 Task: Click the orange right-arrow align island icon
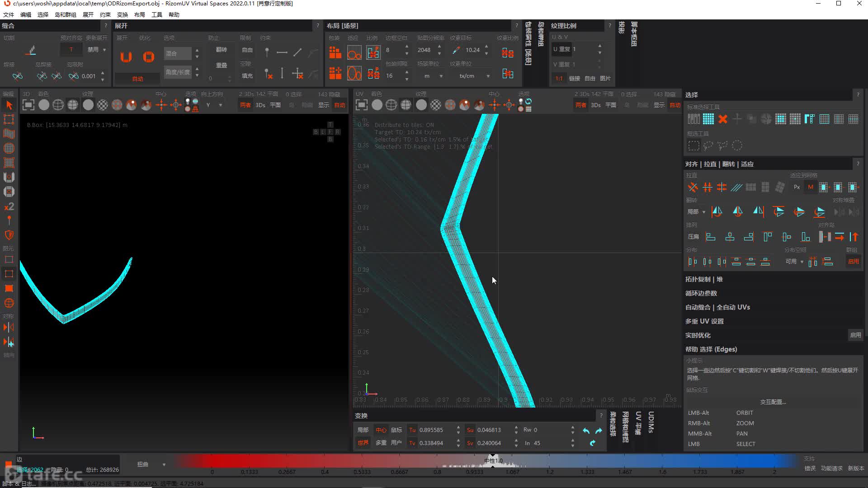coord(840,237)
